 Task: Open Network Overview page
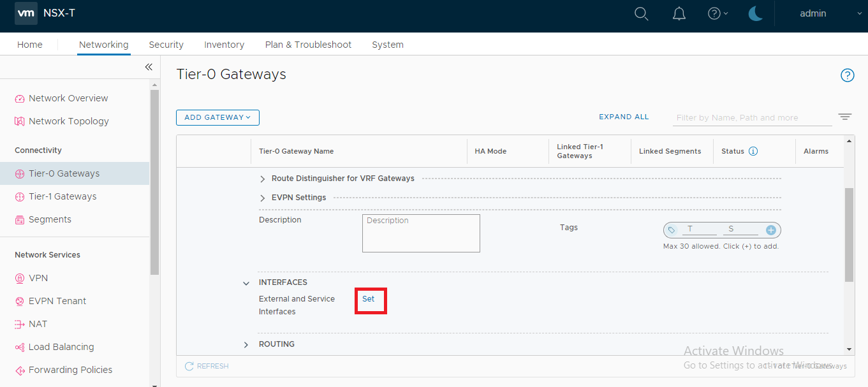68,98
